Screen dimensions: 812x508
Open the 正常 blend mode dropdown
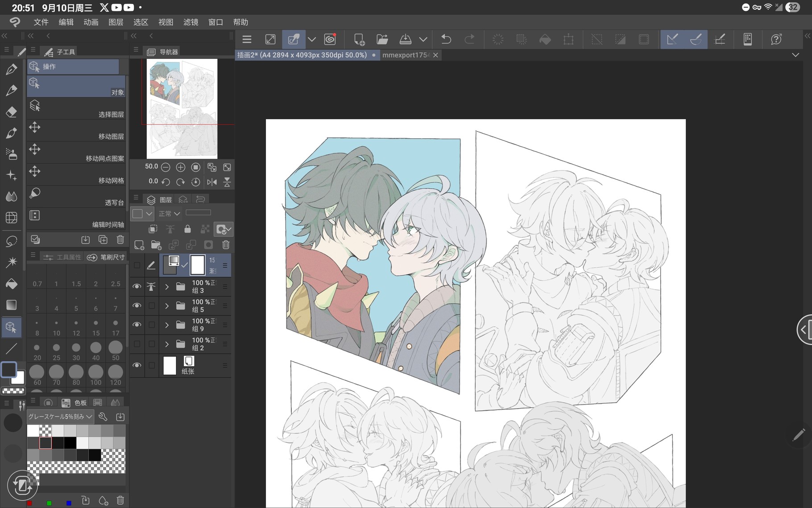click(170, 214)
